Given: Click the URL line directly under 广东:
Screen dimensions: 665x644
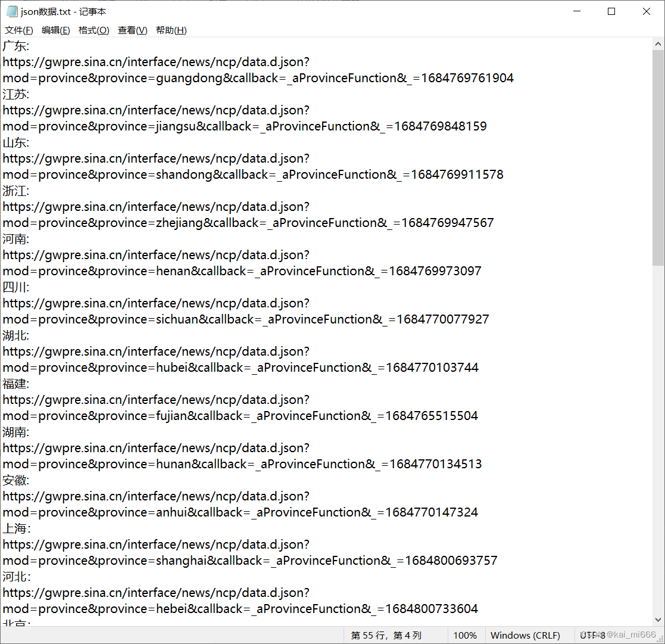Looking at the screenshot, I should click(x=156, y=62).
